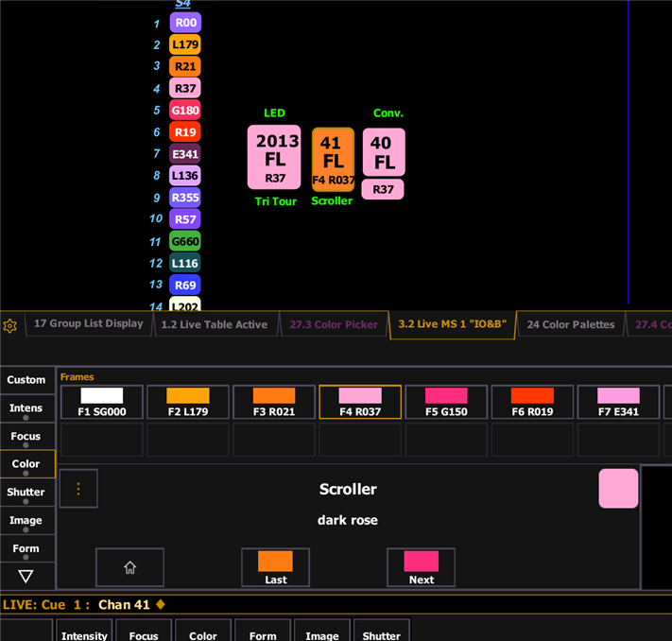Switch to the 24 Color Palettes tab
This screenshot has width=672, height=641.
point(570,324)
